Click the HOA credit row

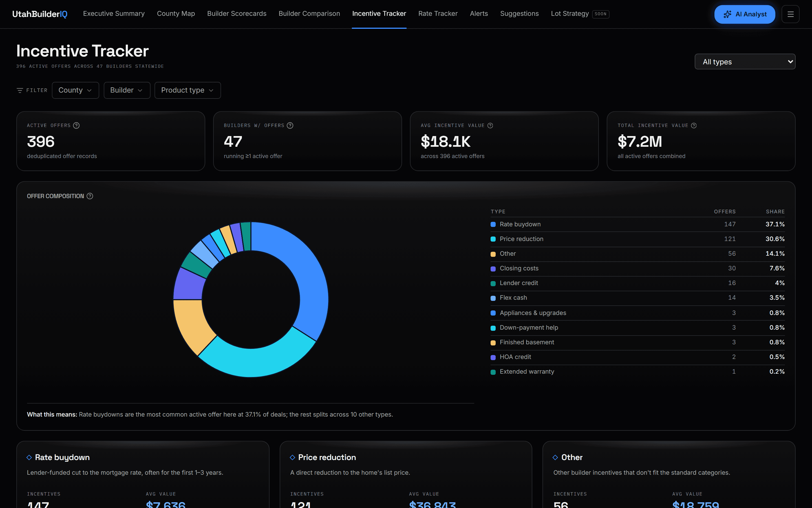[x=637, y=357]
